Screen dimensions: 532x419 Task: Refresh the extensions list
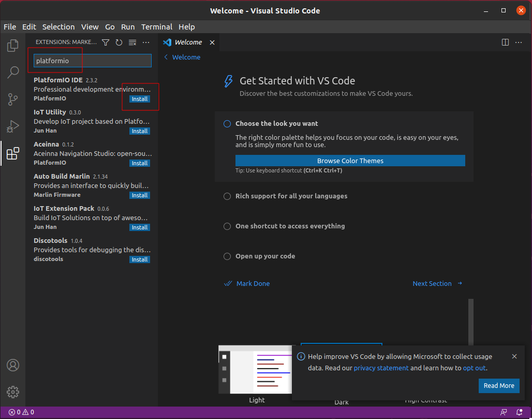[x=119, y=42]
